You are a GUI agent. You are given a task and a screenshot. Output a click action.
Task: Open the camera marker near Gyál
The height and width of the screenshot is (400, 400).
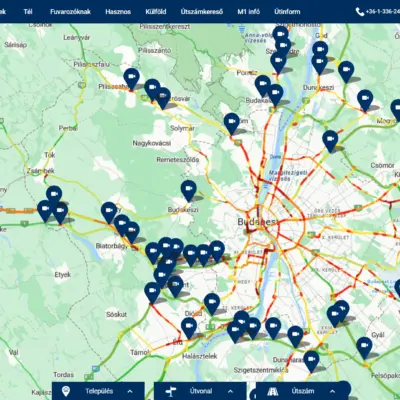(364, 348)
